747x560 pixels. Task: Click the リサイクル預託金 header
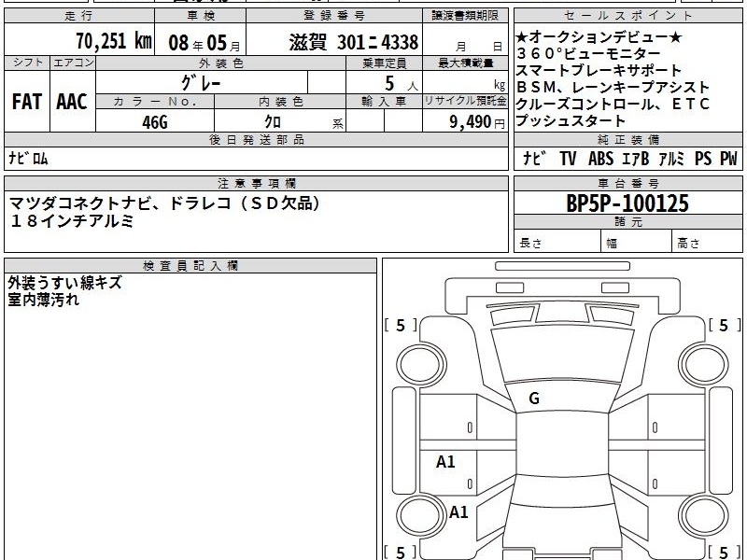coord(465,102)
